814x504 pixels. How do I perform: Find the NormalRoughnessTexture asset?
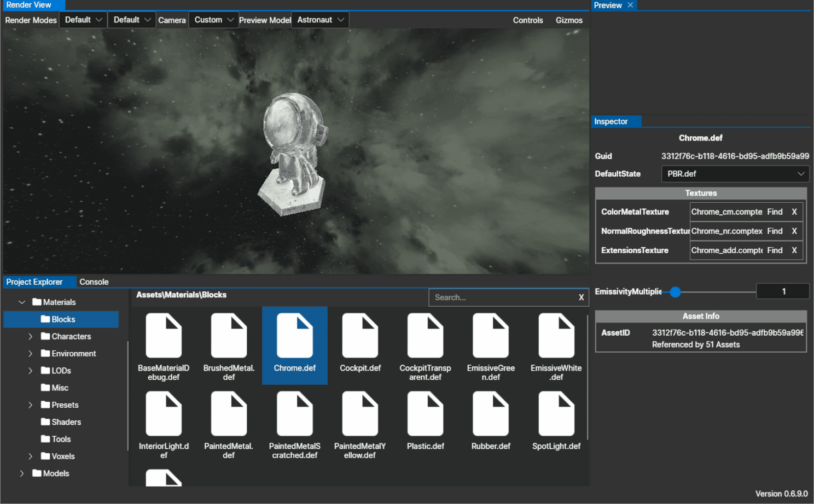pos(775,231)
